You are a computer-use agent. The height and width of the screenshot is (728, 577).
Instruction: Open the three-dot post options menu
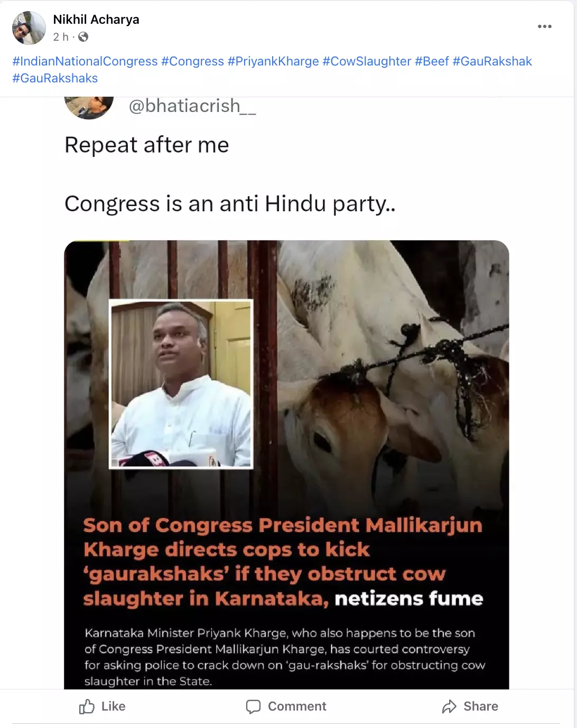pos(544,26)
